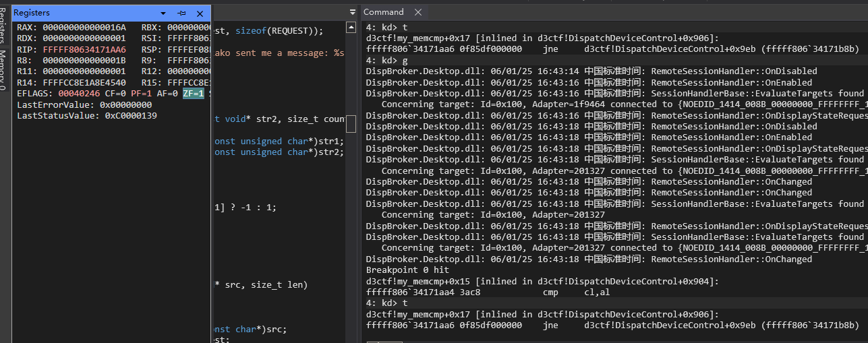Viewport: 868px width, 343px height.
Task: Edit the red RIP register value
Action: point(84,49)
